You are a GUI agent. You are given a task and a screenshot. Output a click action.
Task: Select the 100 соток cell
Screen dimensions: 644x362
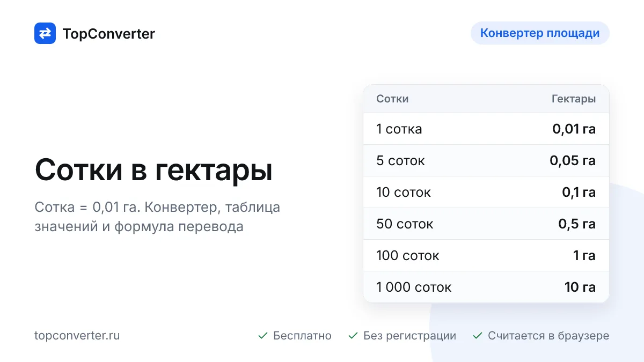point(408,256)
